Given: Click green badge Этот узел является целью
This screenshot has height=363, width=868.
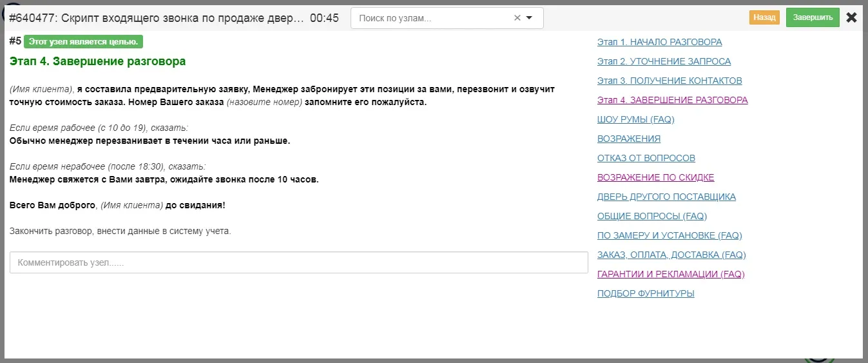Looking at the screenshot, I should pyautogui.click(x=83, y=42).
